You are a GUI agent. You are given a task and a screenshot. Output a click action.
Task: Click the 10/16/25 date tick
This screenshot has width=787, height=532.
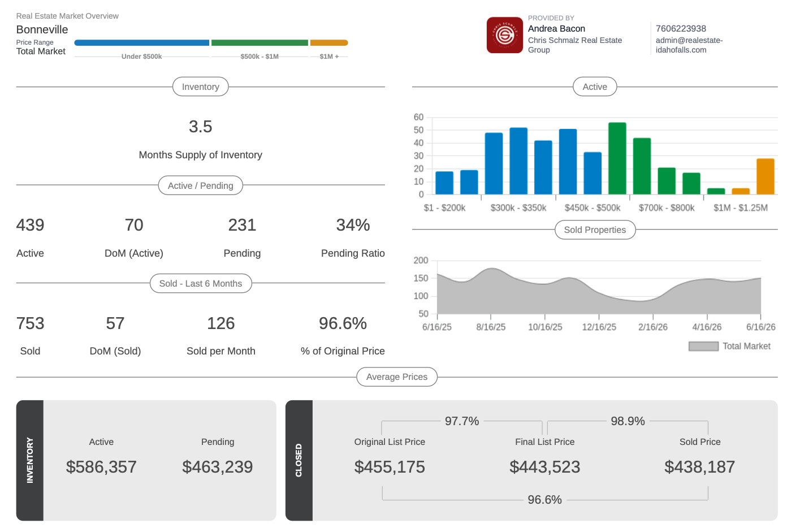click(x=545, y=327)
